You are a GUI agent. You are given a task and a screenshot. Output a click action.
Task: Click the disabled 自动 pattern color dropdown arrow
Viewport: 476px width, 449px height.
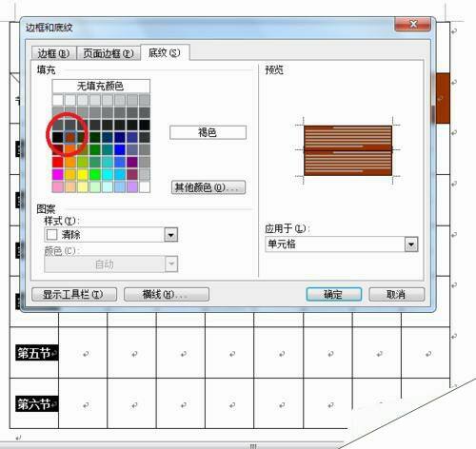(x=171, y=264)
